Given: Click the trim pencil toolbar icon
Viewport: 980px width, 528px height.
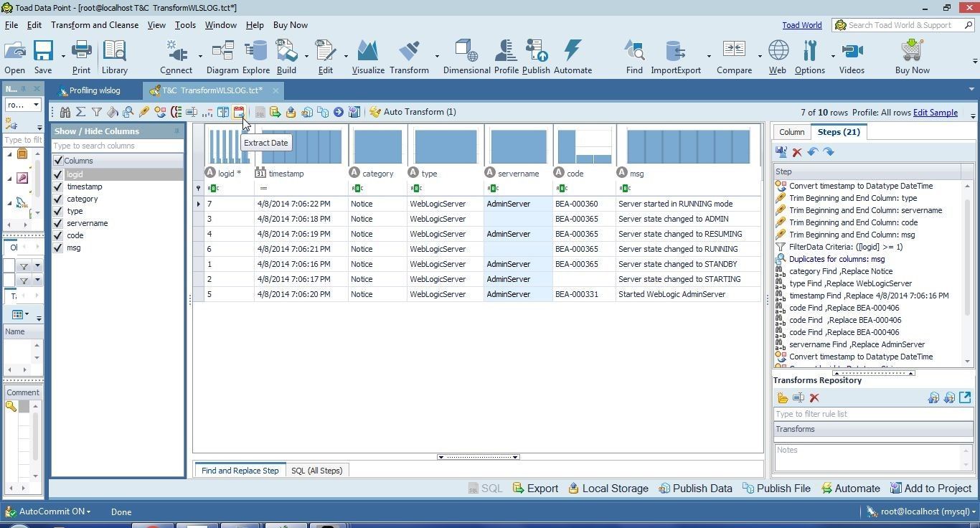Looking at the screenshot, I should click(x=144, y=112).
